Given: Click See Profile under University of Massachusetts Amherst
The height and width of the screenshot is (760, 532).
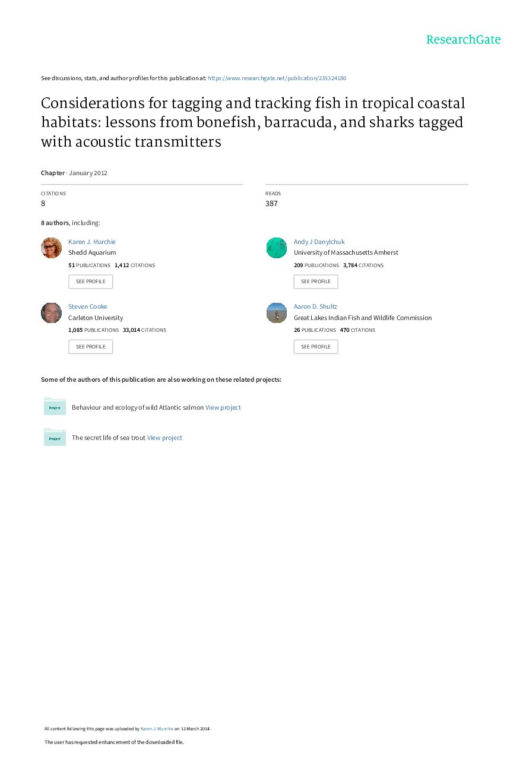Looking at the screenshot, I should click(316, 281).
